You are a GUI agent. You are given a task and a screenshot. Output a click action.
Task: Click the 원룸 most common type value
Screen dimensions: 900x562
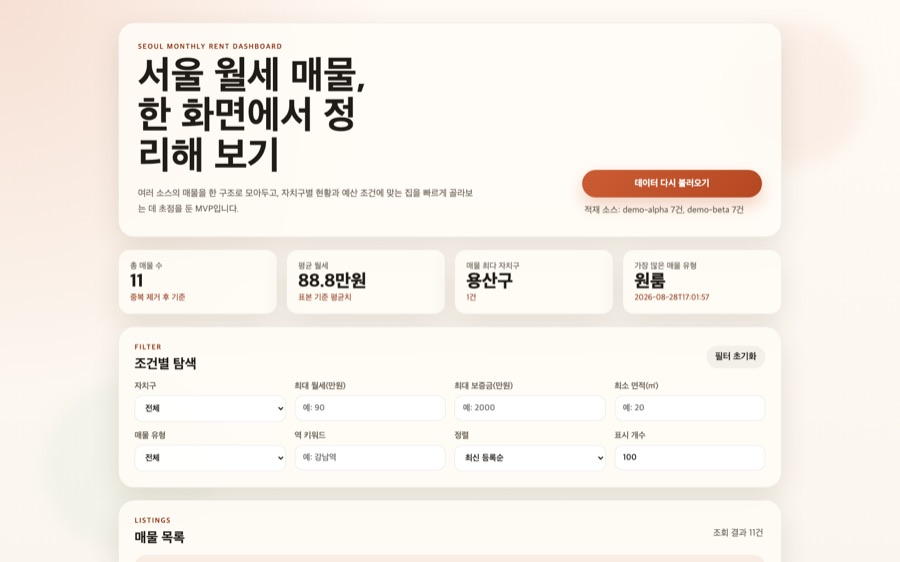point(649,281)
